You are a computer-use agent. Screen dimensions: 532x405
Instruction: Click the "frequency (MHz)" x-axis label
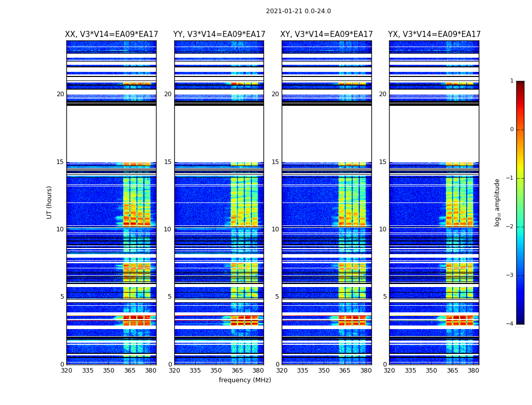click(245, 380)
